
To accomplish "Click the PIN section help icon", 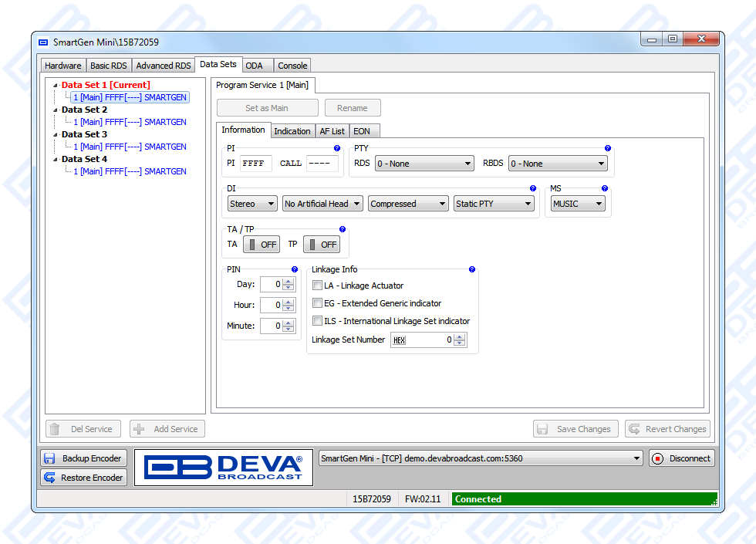I will click(295, 270).
